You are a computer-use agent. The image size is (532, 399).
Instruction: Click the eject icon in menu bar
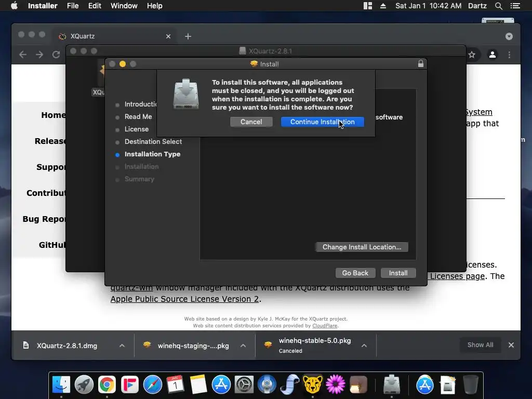coord(383,6)
